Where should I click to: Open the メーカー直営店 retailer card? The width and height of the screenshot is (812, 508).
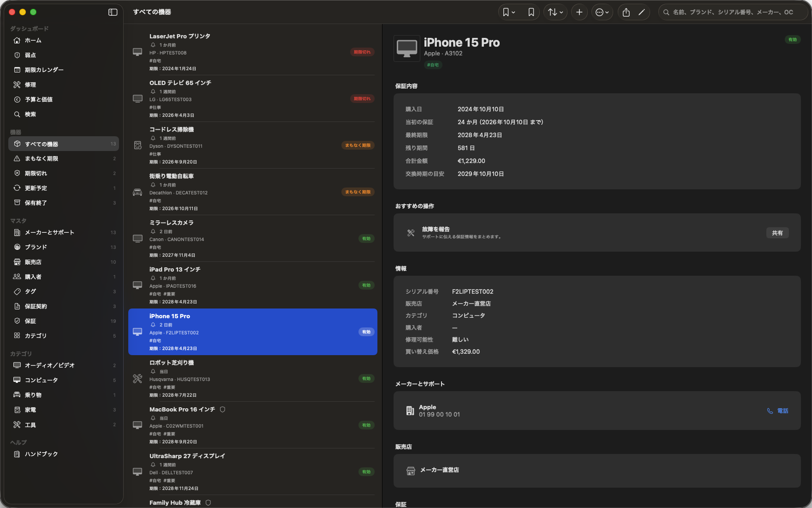[597, 471]
